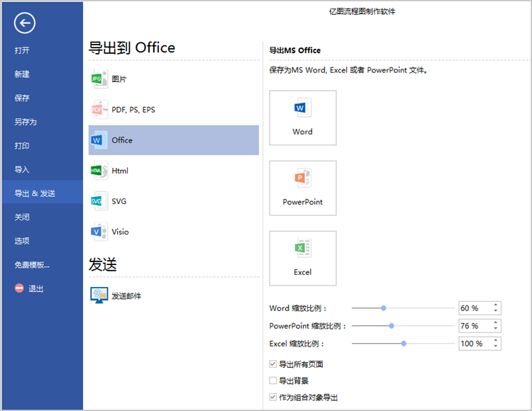532x411 pixels.
Task: Select the highlighted Office label
Action: 122,140
